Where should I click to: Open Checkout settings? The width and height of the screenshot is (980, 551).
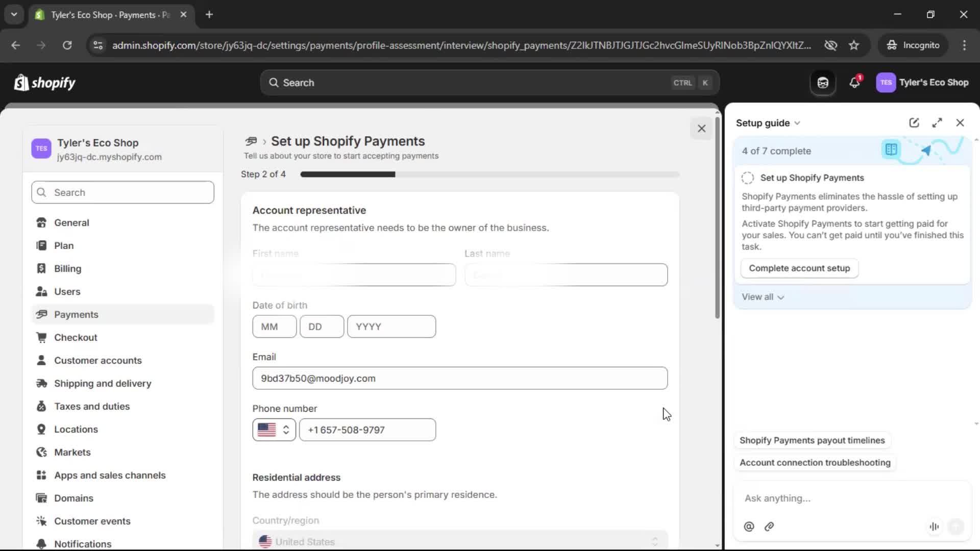point(122,338)
